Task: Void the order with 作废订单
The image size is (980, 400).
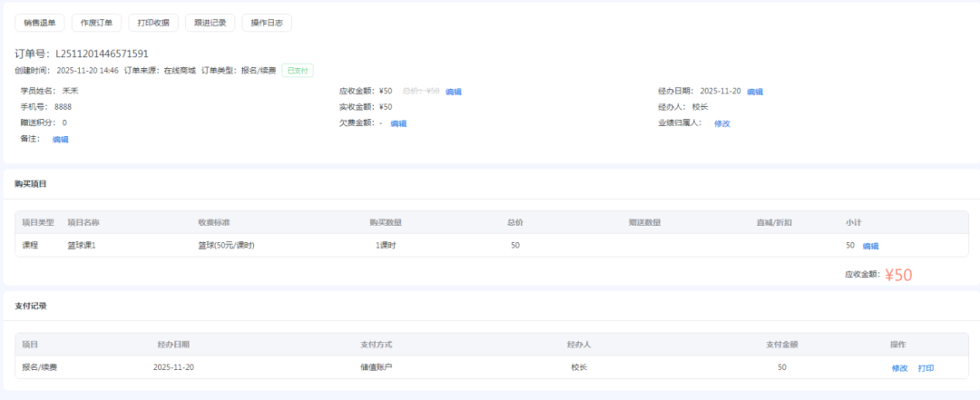Action: [x=95, y=23]
